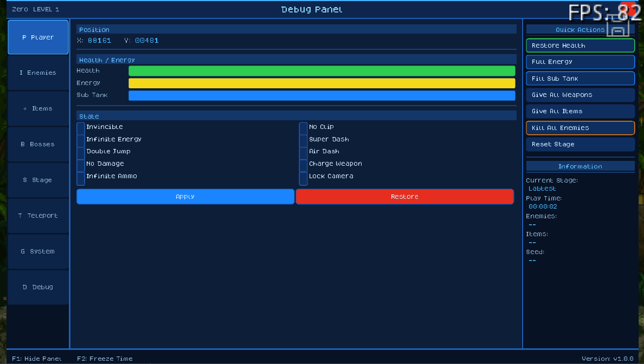Click the yellow Energy bar

(322, 83)
